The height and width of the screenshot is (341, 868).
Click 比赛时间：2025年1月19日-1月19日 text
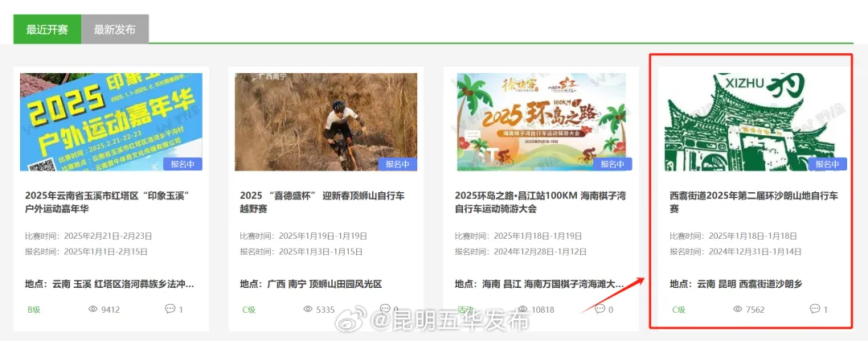303,236
